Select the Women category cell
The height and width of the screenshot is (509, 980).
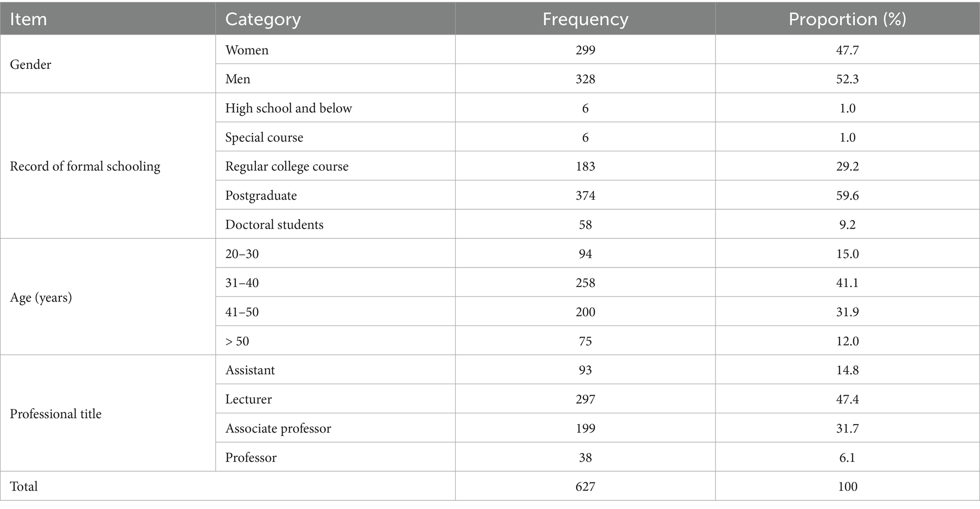tap(247, 50)
